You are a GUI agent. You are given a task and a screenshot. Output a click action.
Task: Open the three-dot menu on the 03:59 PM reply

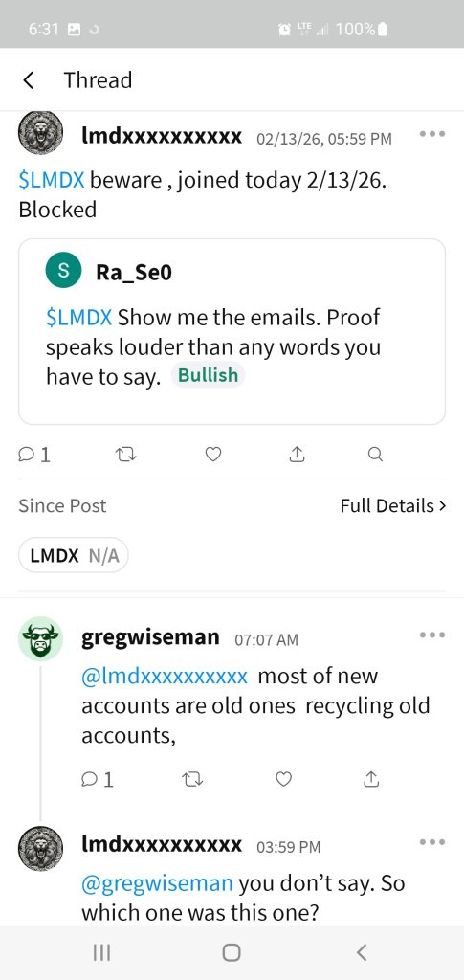(x=432, y=842)
